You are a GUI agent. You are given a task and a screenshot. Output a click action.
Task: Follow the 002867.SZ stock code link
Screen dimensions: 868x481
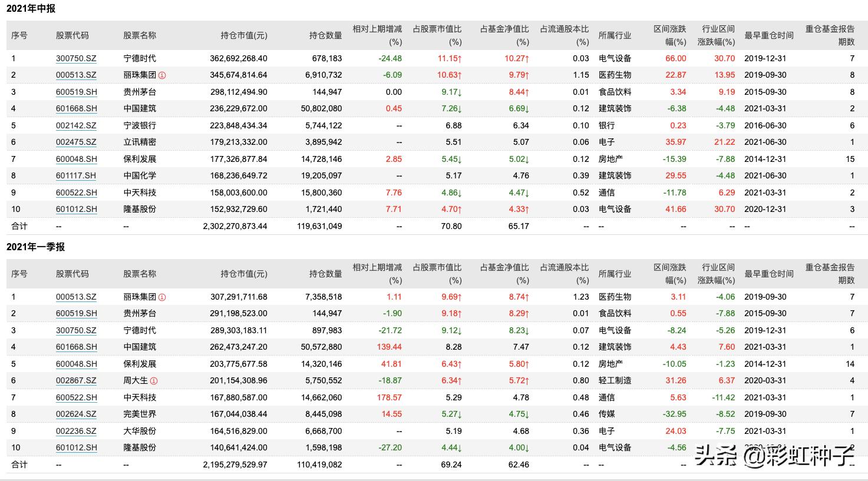[76, 380]
